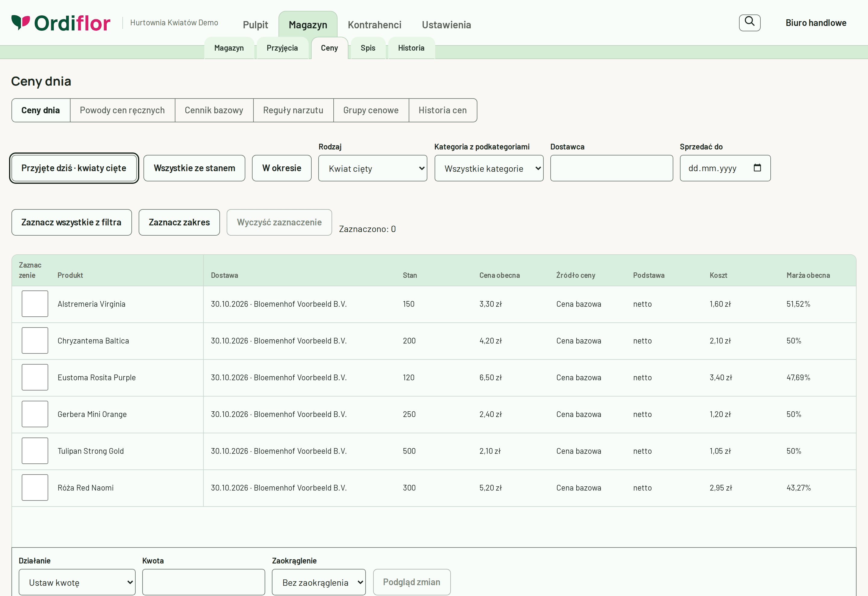This screenshot has width=868, height=596.
Task: Open the Przyjęcia sub-tab
Action: [x=282, y=48]
